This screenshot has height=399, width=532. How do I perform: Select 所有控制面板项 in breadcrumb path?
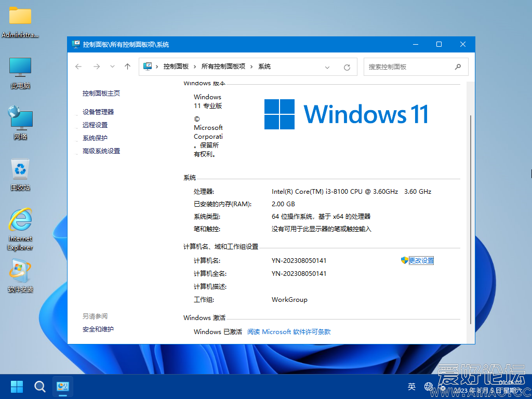pyautogui.click(x=223, y=66)
